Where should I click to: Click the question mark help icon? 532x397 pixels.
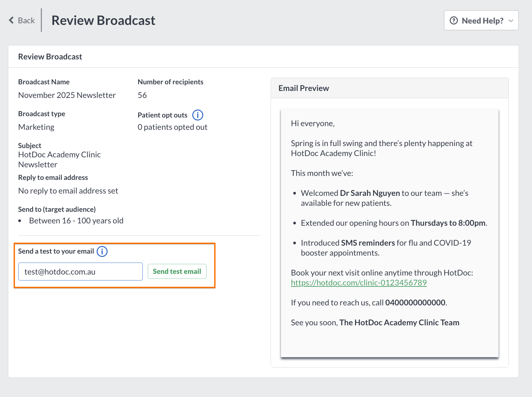pos(454,21)
